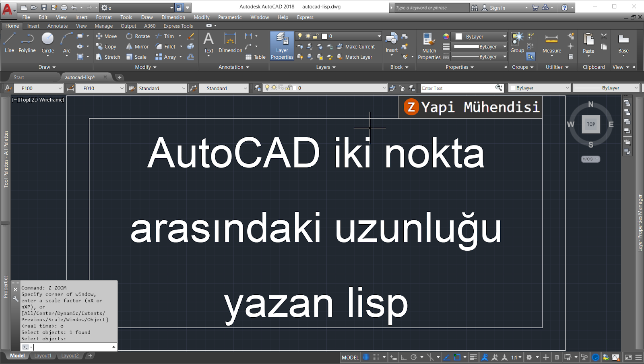Screen dimensions: 644x364
Task: Activate the Array command
Action: [166, 57]
